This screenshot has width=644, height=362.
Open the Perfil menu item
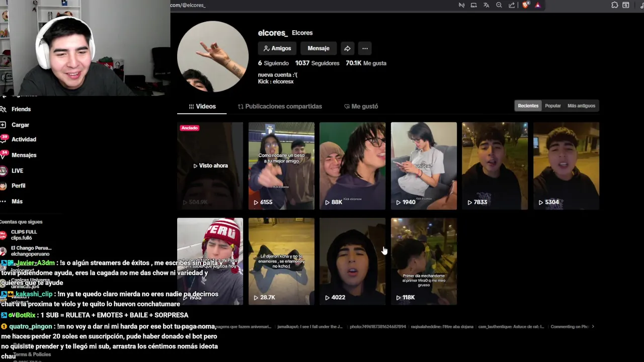click(18, 186)
